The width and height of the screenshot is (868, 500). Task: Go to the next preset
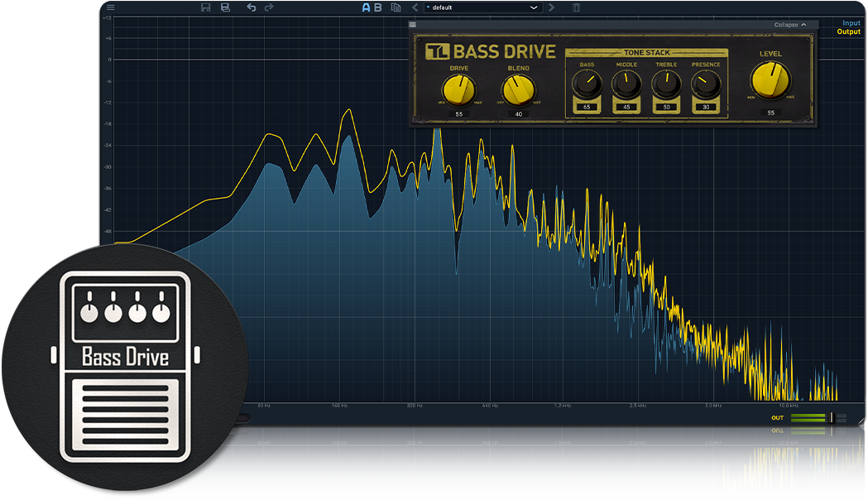[551, 7]
